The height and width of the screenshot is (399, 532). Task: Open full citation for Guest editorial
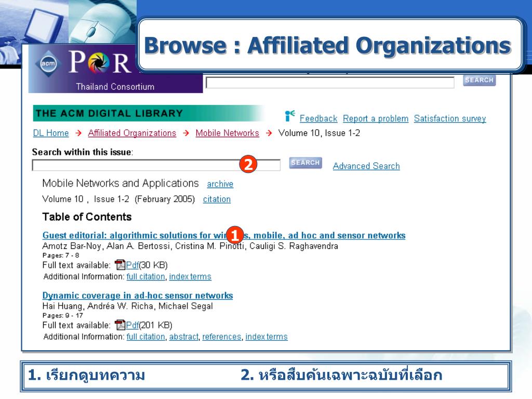click(x=145, y=276)
